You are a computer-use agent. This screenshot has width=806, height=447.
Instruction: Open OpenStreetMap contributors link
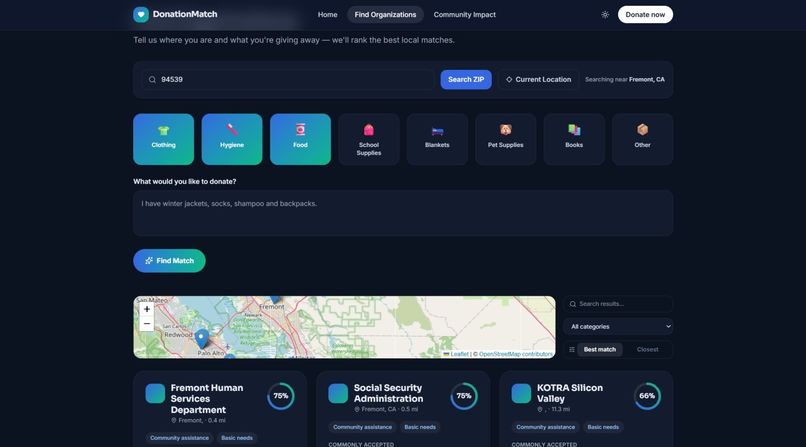[x=516, y=354]
